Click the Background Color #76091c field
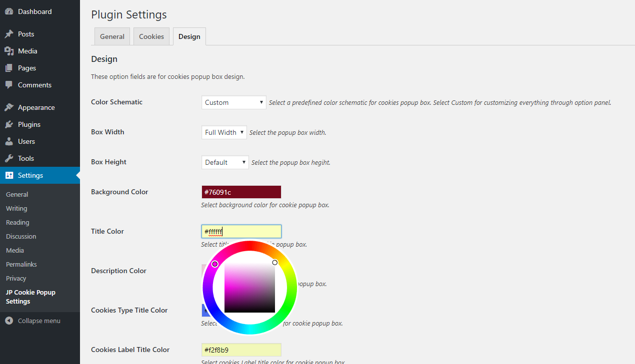Viewport: 635px width, 364px height. pos(241,192)
